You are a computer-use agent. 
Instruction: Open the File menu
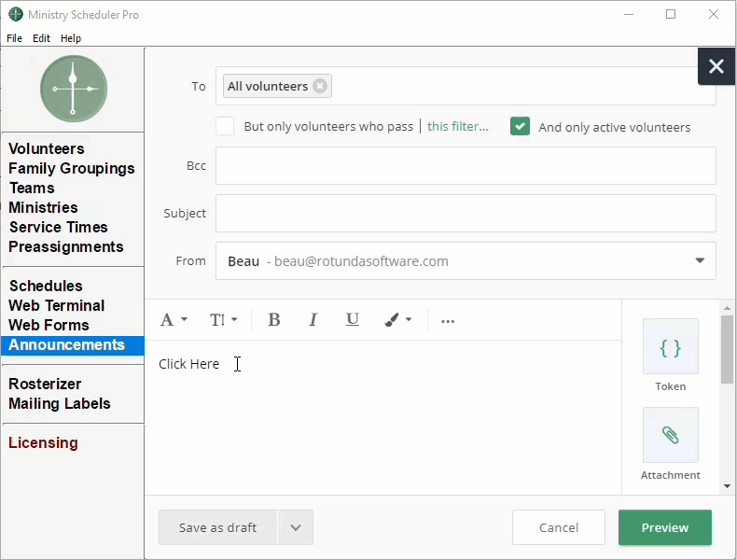[14, 38]
